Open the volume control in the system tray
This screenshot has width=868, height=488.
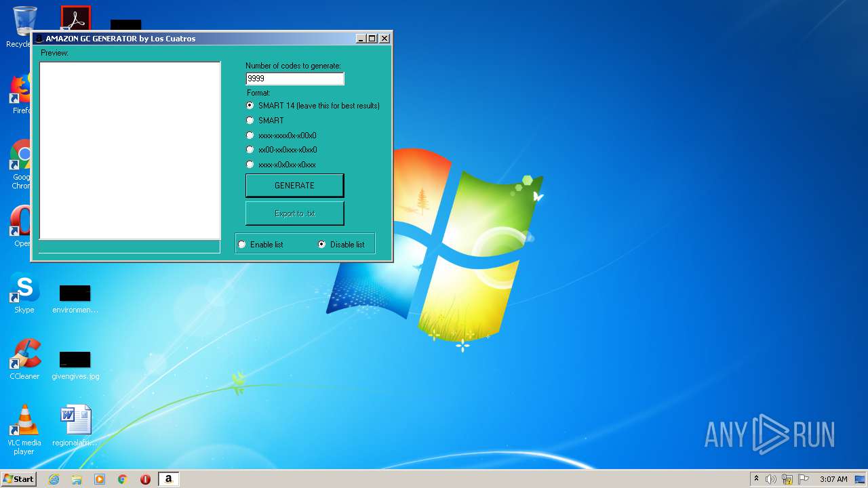pos(770,479)
